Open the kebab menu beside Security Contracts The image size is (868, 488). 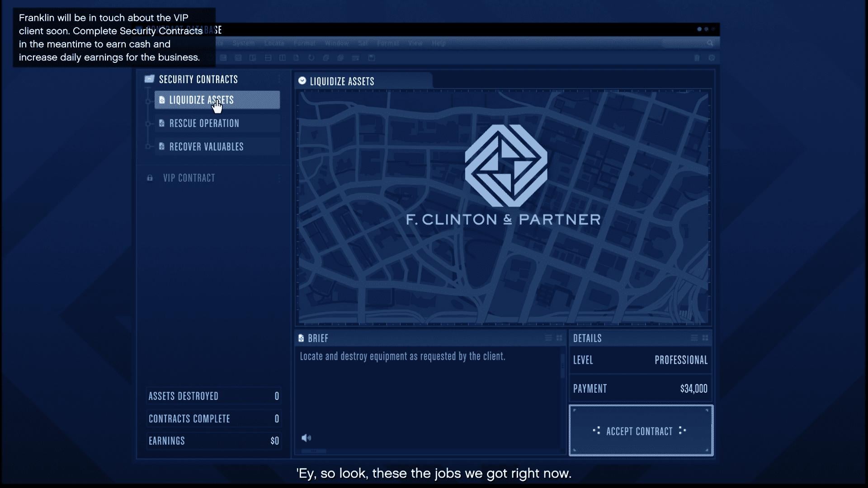[x=279, y=79]
